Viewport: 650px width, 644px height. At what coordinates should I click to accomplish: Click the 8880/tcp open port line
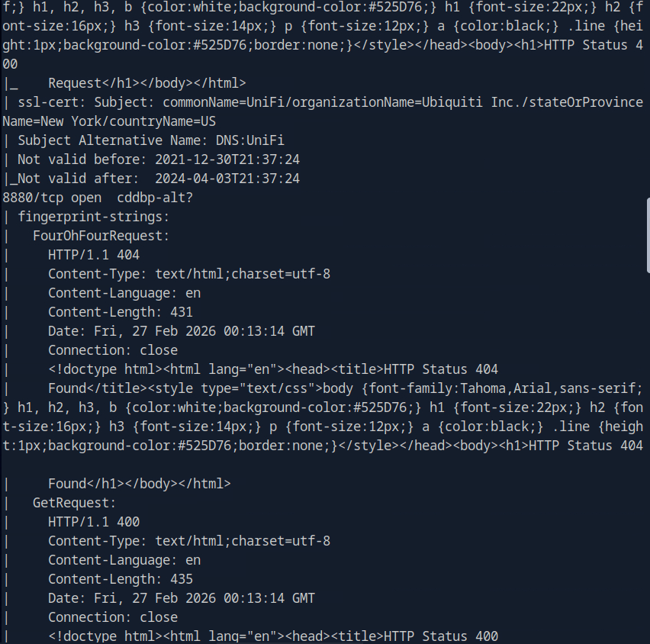[x=98, y=198]
